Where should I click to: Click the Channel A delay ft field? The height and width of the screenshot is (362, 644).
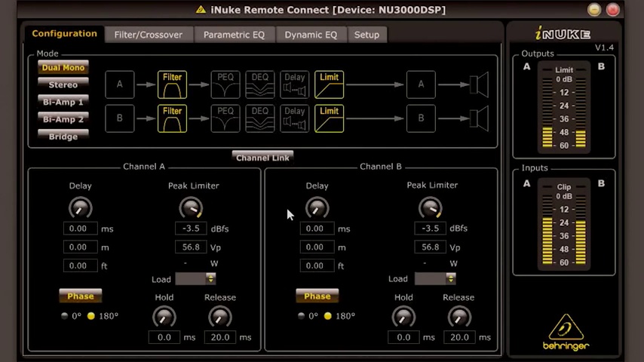point(81,265)
